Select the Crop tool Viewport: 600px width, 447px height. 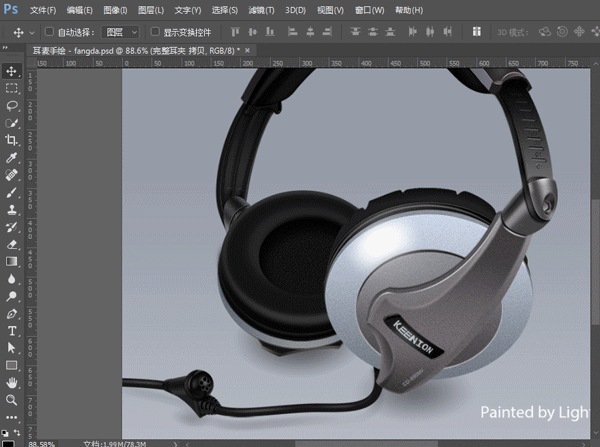(x=11, y=140)
